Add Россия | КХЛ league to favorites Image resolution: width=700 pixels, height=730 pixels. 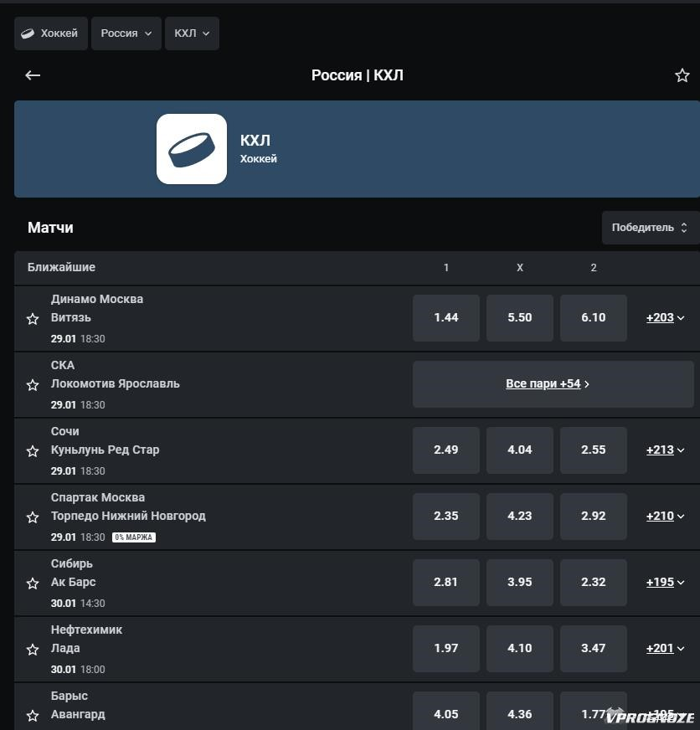pyautogui.click(x=682, y=75)
